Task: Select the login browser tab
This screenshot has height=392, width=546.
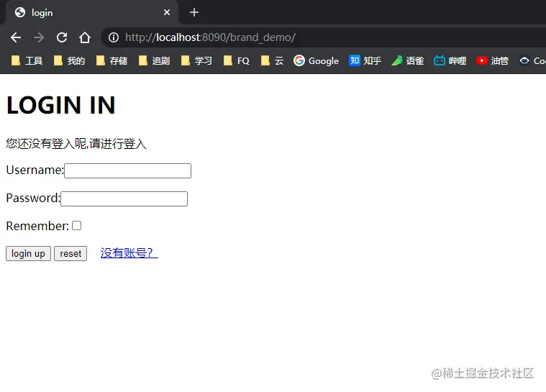Action: 92,12
